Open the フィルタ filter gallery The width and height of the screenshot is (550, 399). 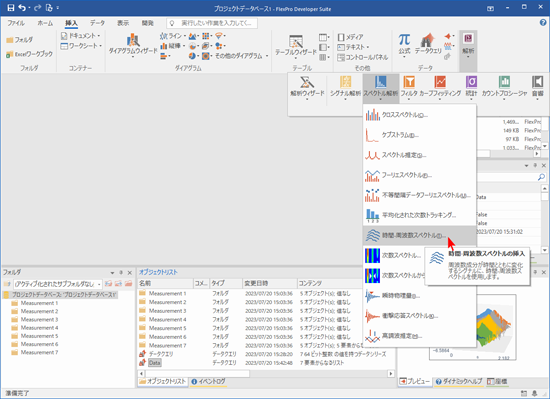[x=409, y=87]
